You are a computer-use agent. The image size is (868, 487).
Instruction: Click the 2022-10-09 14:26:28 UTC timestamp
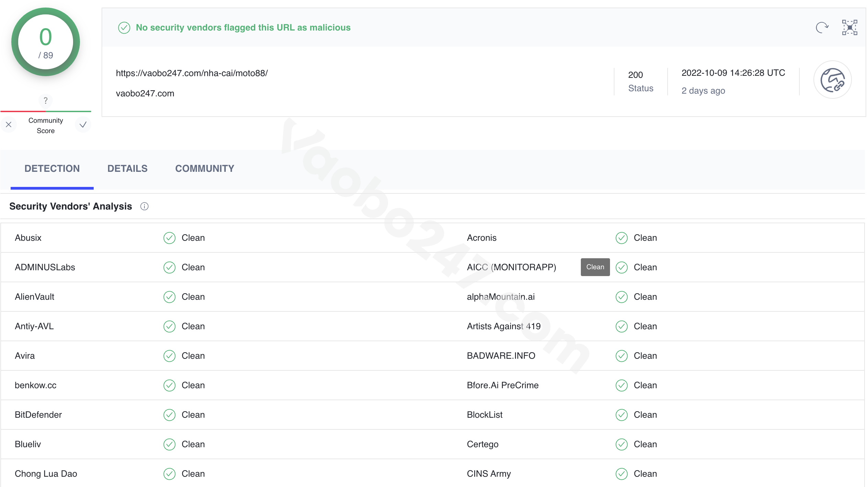733,73
